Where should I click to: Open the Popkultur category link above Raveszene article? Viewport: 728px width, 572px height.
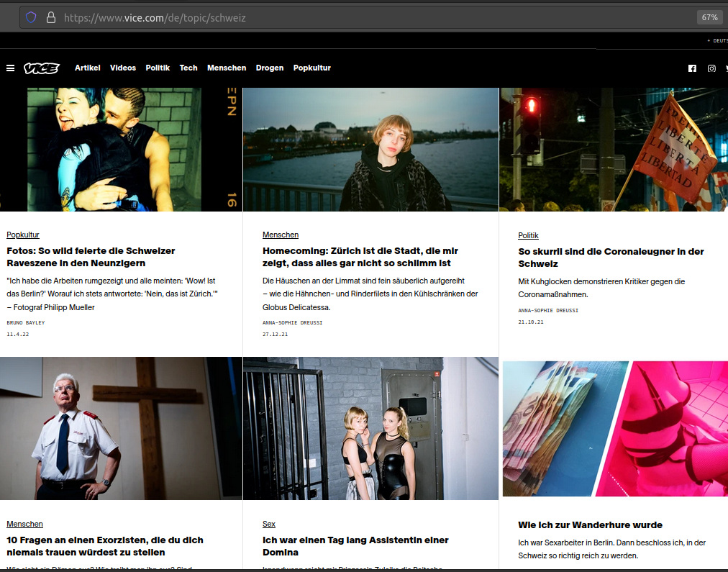tap(23, 235)
